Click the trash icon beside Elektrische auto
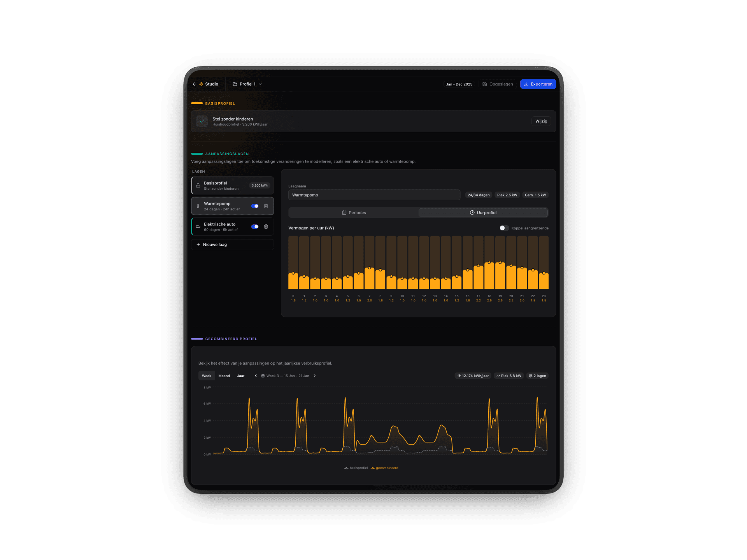This screenshot has height=560, width=747. coord(266,226)
